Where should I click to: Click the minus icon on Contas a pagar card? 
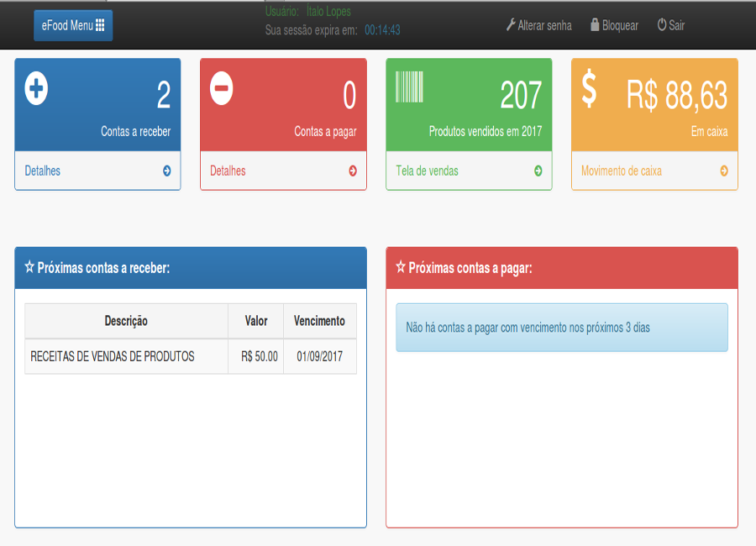pyautogui.click(x=222, y=88)
